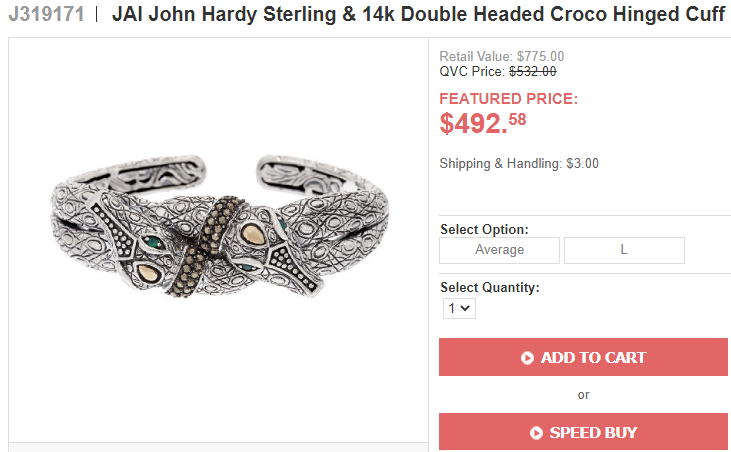This screenshot has width=731, height=452.
Task: Select the L size option
Action: (x=624, y=250)
